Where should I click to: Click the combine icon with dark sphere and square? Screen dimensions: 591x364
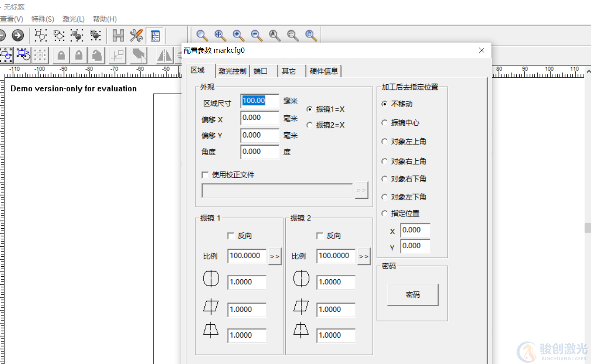pos(77,35)
